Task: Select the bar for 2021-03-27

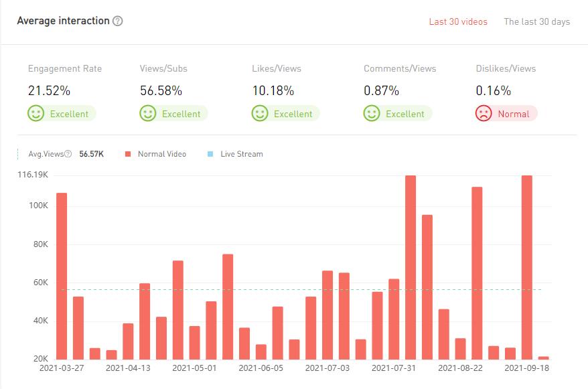Action: [x=62, y=276]
